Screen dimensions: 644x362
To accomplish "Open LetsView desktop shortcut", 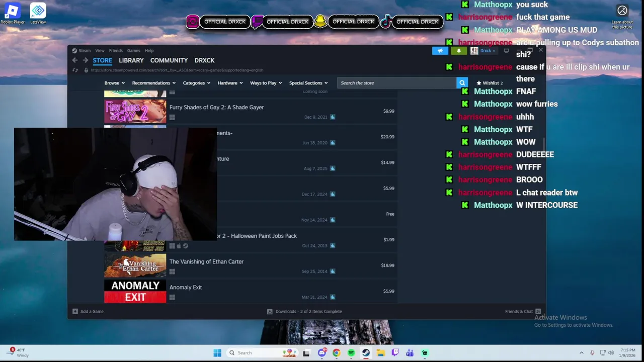I will click(38, 14).
